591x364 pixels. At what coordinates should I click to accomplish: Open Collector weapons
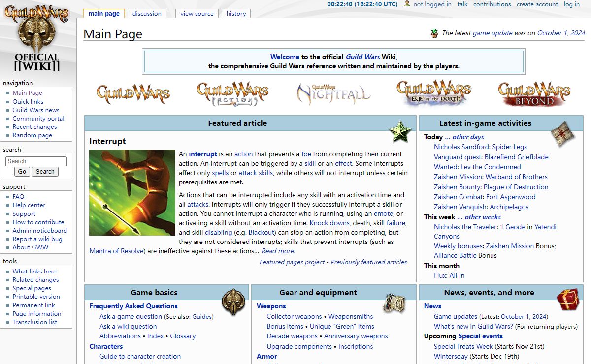click(x=294, y=316)
